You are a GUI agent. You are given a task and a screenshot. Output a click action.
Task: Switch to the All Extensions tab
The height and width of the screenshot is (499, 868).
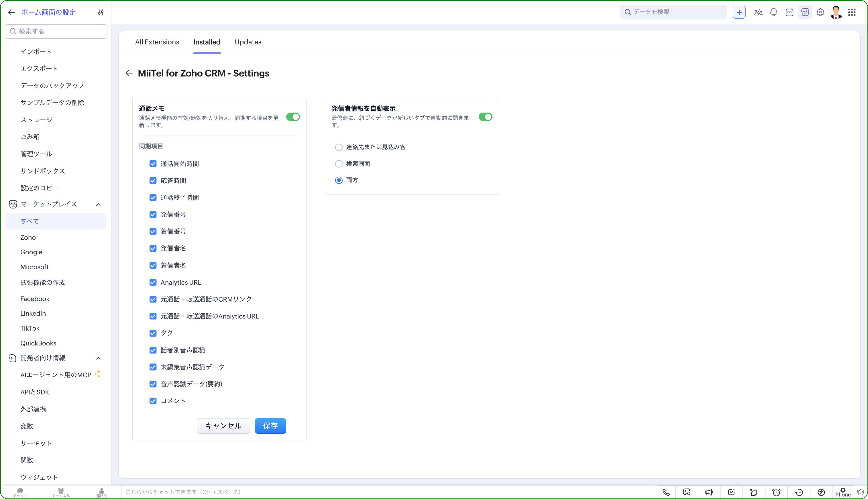tap(157, 42)
